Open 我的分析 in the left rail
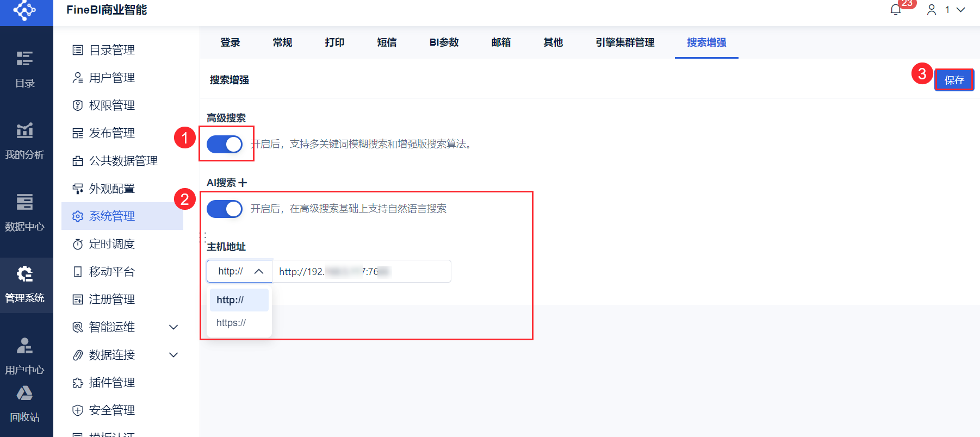 25,141
